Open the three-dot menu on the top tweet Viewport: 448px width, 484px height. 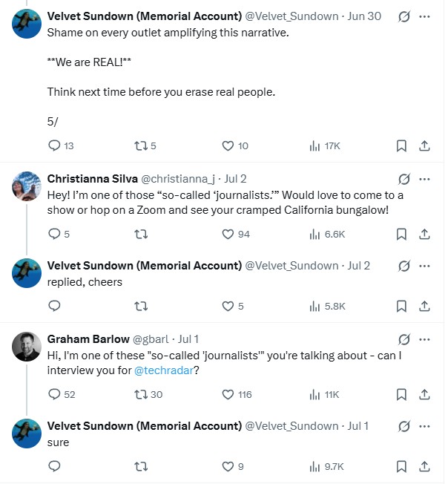425,16
